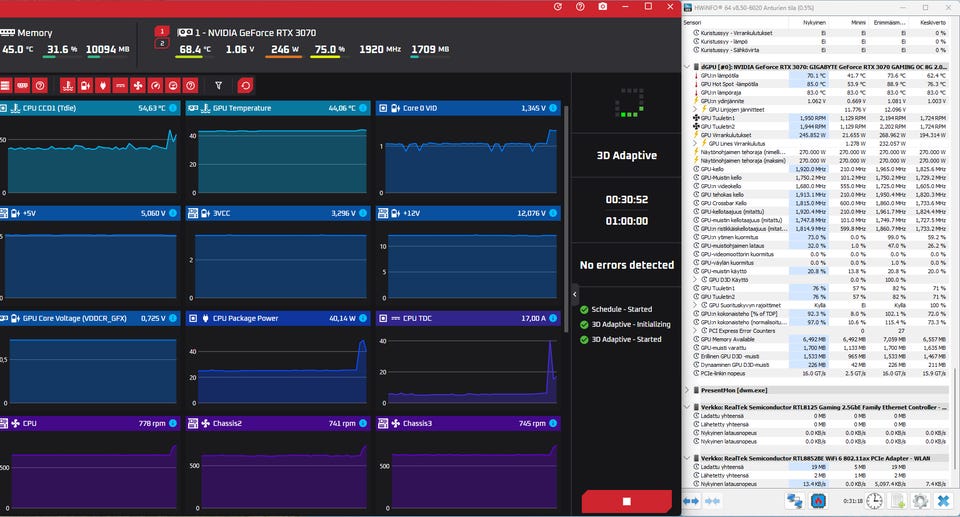Click HWiNFO reset clock icon
The width and height of the screenshot is (960, 517).
[x=874, y=501]
